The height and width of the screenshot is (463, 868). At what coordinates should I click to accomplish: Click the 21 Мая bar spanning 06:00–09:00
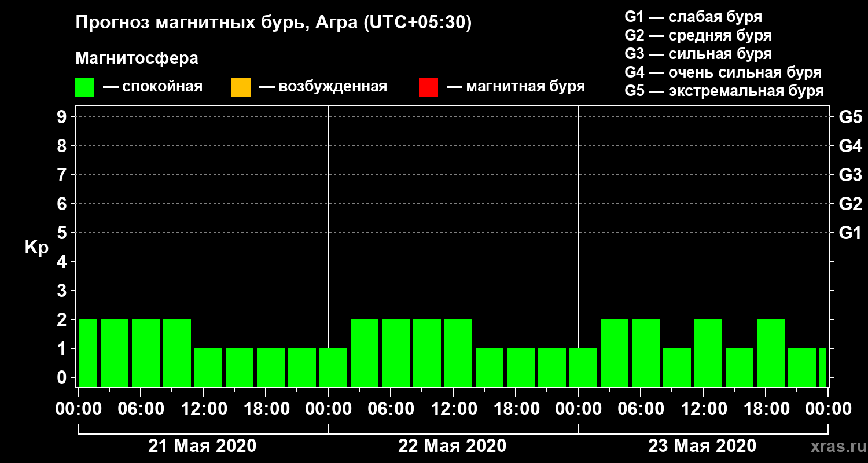[x=146, y=352]
